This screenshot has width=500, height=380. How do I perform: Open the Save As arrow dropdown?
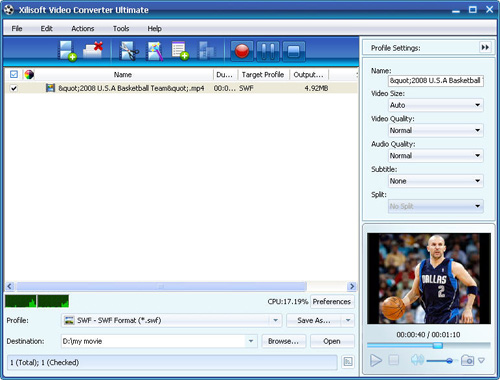click(348, 320)
